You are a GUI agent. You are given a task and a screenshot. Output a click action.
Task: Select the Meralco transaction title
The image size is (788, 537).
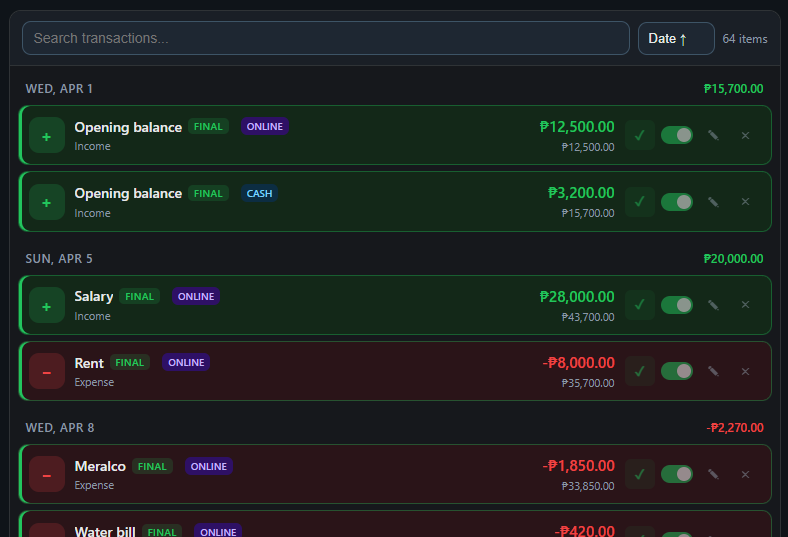(x=100, y=466)
